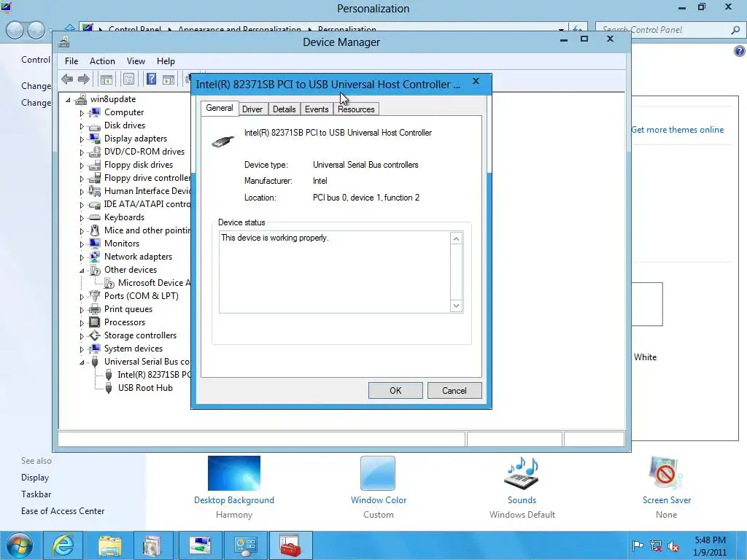Open the View menu
The width and height of the screenshot is (747, 560).
(x=136, y=61)
